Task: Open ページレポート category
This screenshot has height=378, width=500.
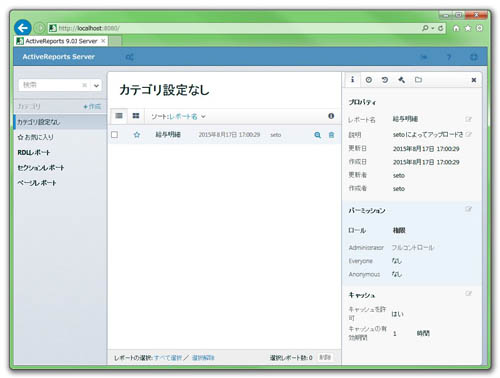Action: click(x=37, y=183)
